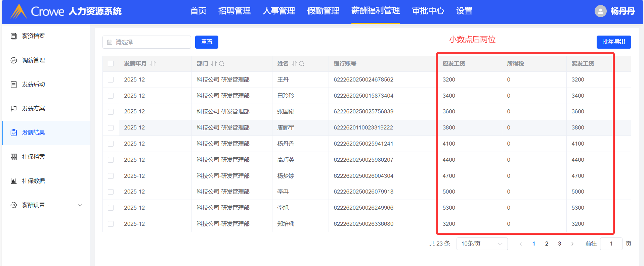Select the checkbox for 李旭's row

click(x=111, y=208)
